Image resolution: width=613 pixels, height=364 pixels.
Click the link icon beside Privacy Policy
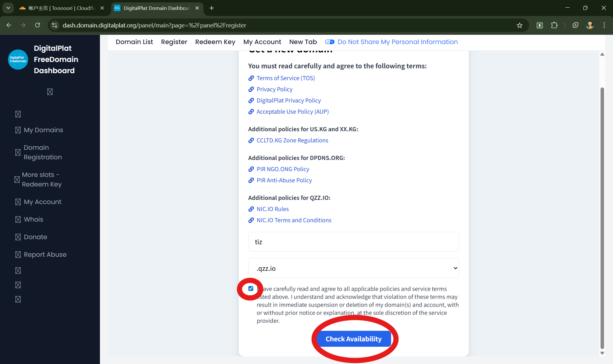(251, 89)
